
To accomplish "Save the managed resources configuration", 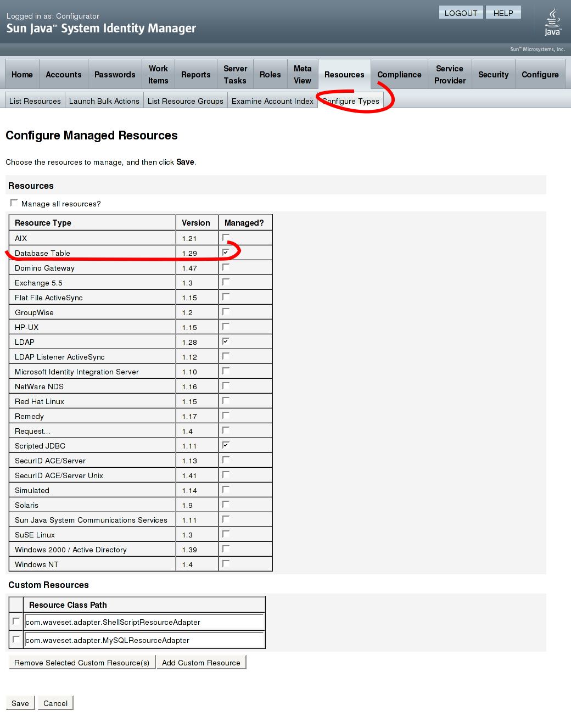I will 20,703.
